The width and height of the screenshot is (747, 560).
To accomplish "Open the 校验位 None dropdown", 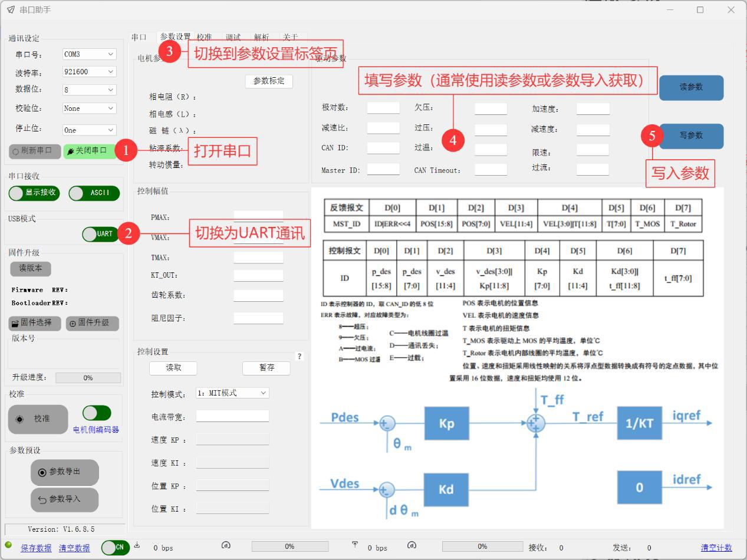I will (89, 108).
